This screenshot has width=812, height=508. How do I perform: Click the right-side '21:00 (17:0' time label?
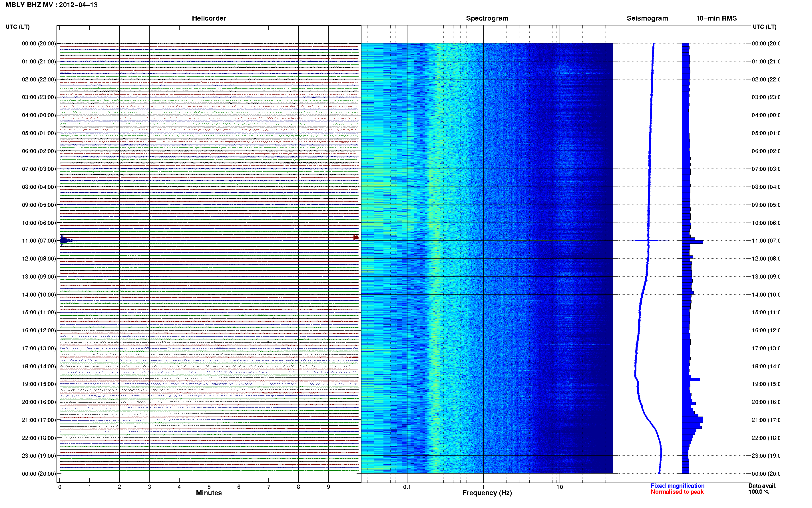pos(766,420)
